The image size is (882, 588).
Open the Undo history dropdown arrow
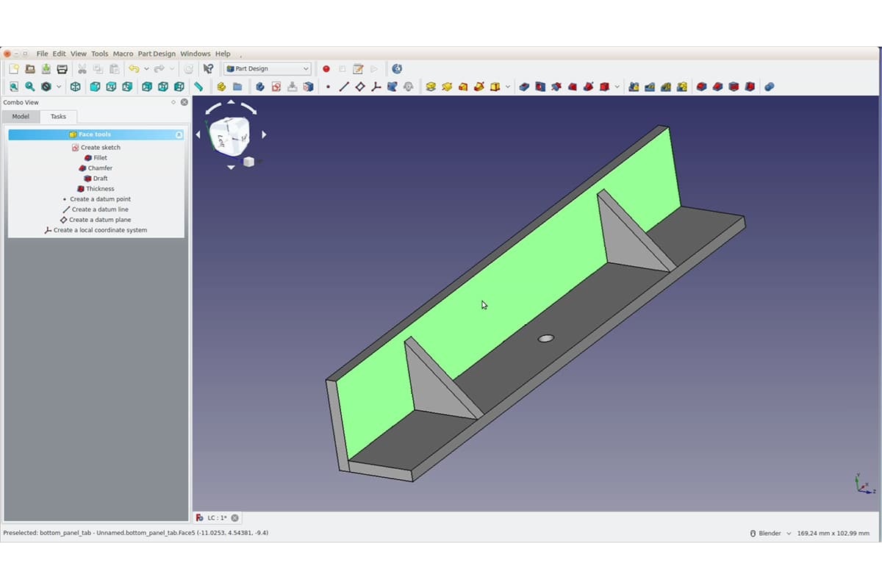146,69
